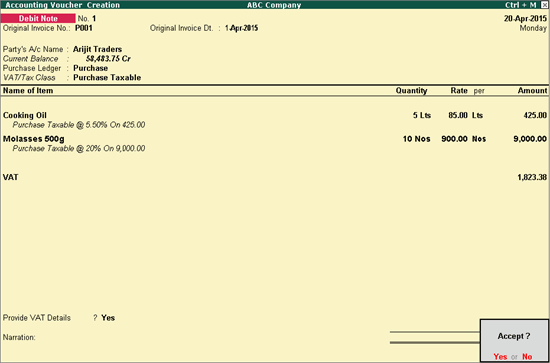The height and width of the screenshot is (363, 550).
Task: Click the VAT amount 1,823.38
Action: 532,177
